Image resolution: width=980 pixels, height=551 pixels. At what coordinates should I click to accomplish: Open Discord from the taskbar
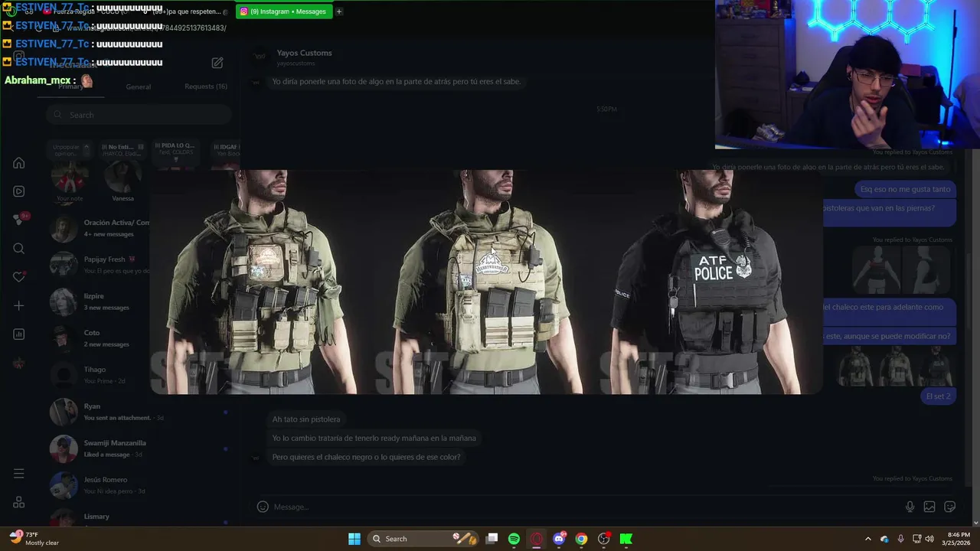(x=560, y=539)
